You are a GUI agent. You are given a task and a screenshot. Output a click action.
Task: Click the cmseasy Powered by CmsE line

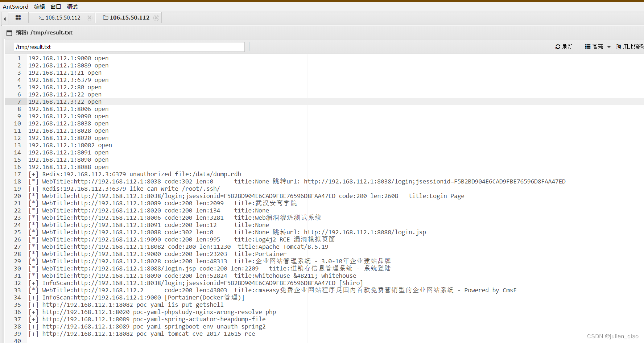[x=273, y=290]
